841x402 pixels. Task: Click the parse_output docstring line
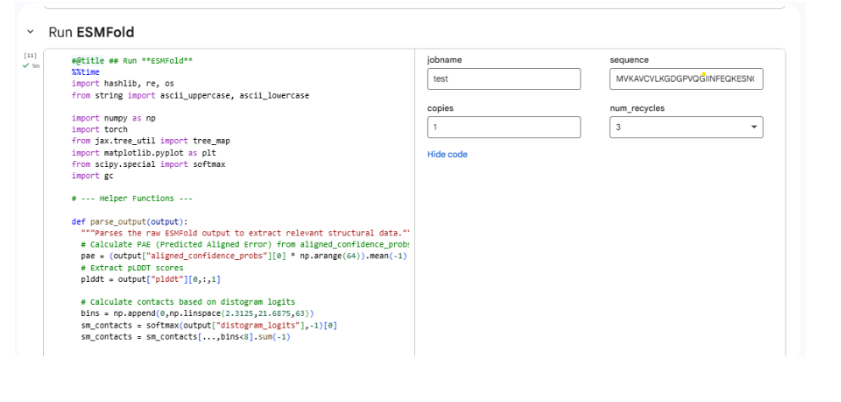(x=245, y=233)
